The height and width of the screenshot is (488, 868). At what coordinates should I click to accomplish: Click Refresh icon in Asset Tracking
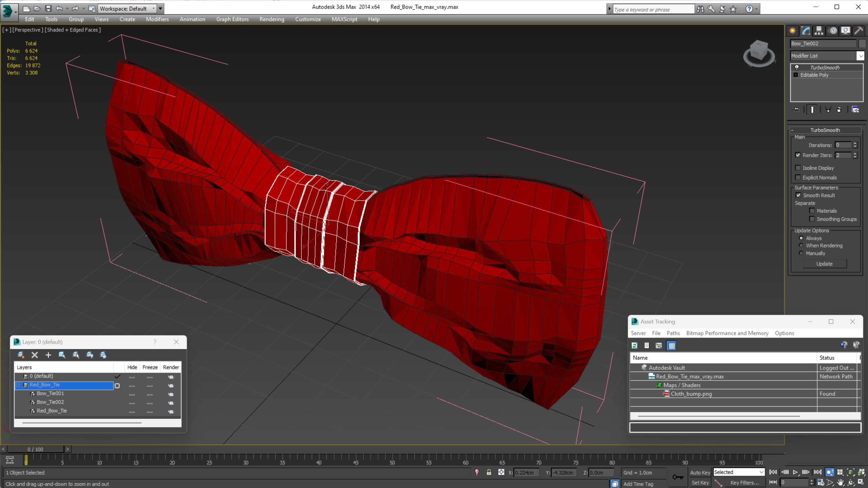point(634,345)
